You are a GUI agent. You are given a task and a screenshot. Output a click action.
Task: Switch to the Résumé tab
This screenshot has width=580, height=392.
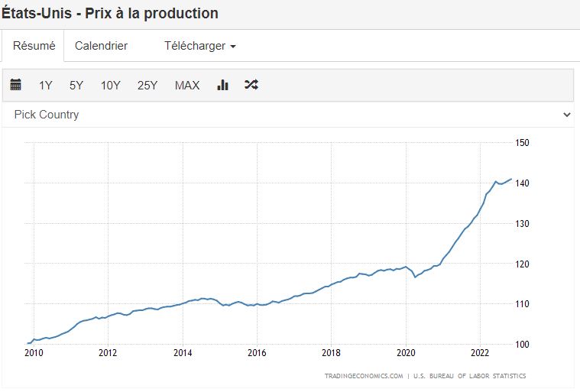34,46
